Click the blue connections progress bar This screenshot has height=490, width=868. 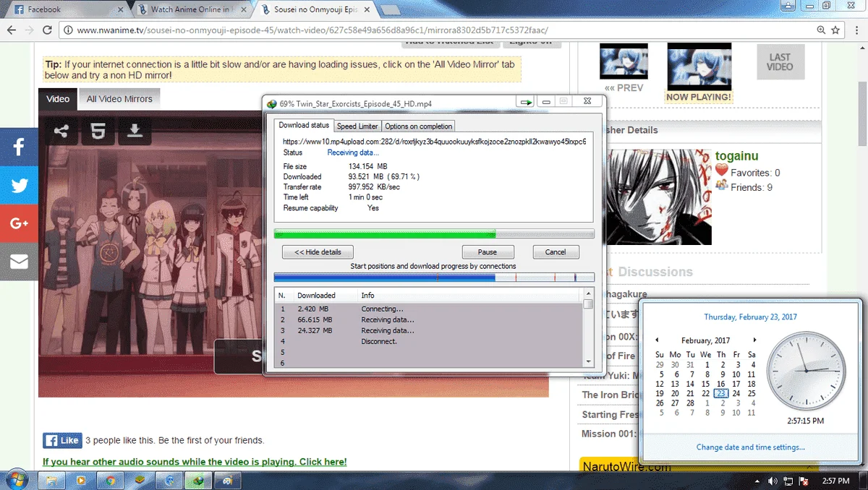point(434,278)
